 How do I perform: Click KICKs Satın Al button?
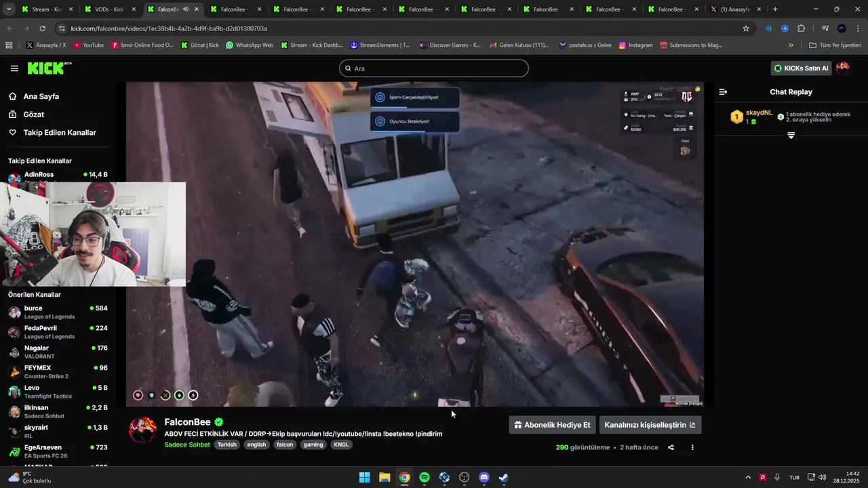click(801, 68)
